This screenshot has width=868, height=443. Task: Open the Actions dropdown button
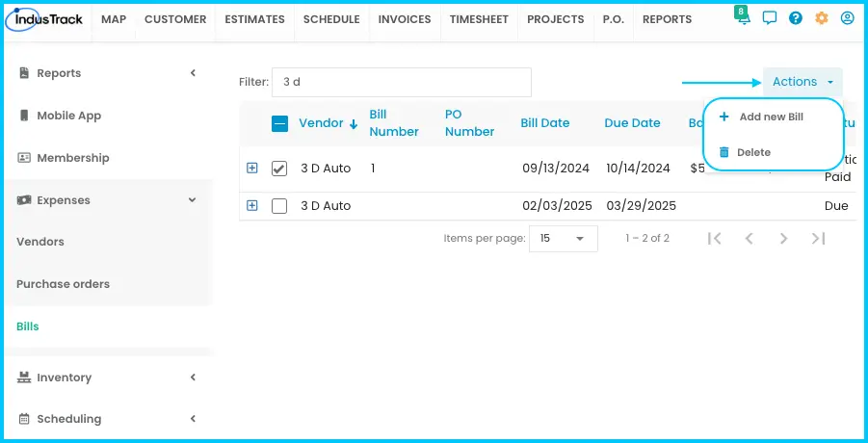click(x=802, y=82)
